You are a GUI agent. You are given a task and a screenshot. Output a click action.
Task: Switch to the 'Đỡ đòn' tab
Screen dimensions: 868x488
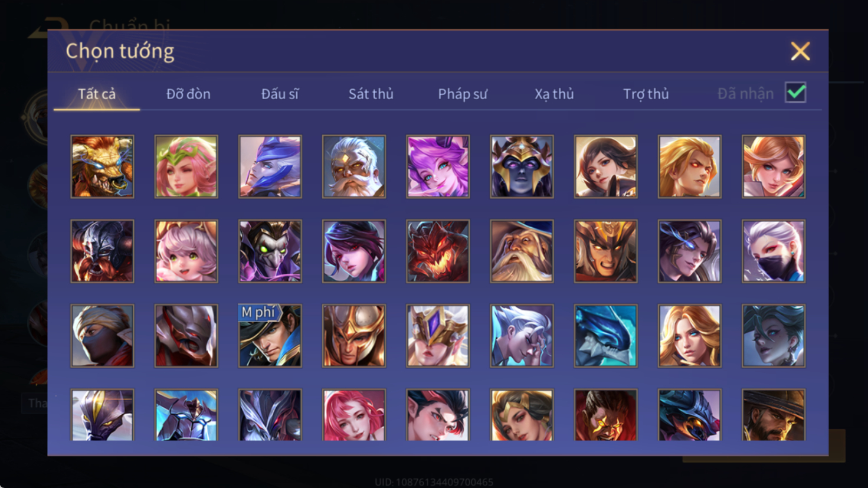[188, 94]
